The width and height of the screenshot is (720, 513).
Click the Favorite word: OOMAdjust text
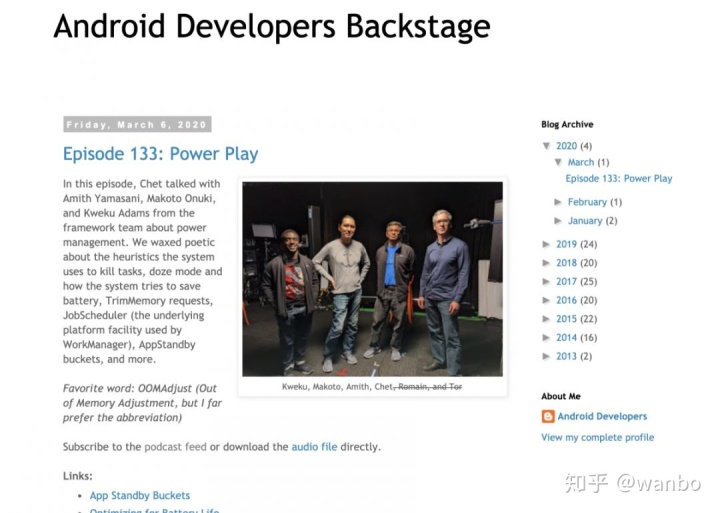pos(142,403)
